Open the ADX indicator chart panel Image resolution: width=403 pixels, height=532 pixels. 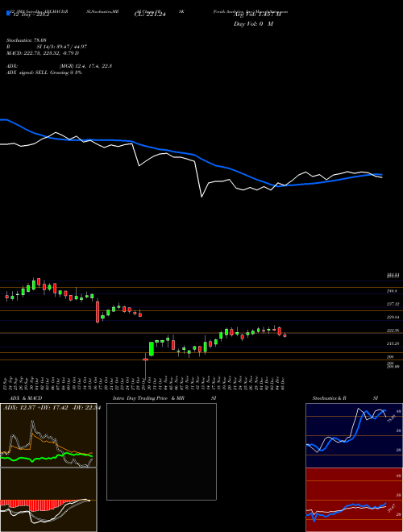pyautogui.click(x=48, y=435)
